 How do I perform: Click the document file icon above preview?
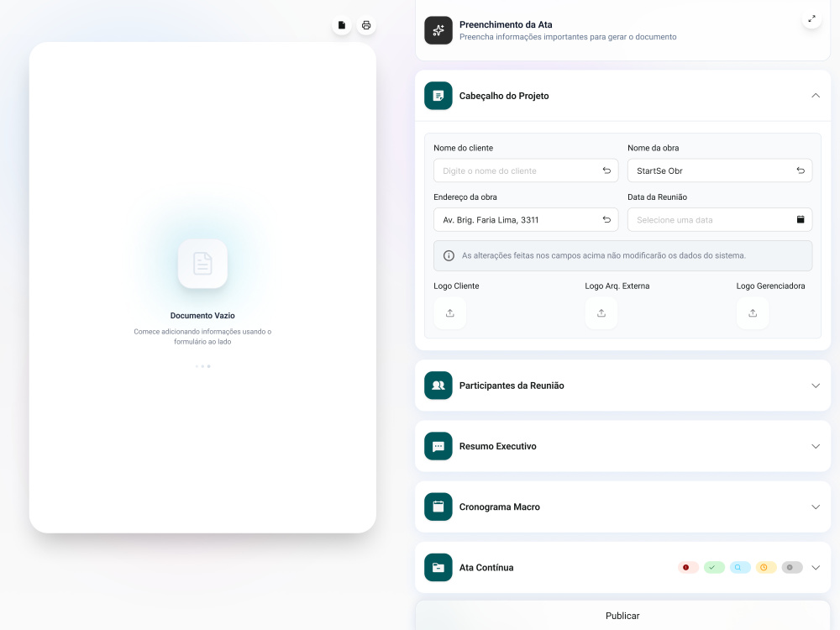341,25
